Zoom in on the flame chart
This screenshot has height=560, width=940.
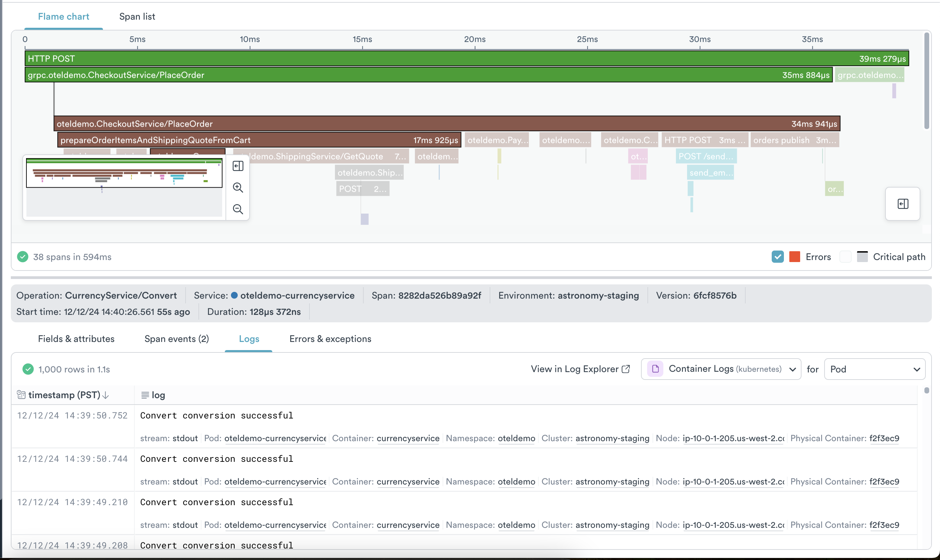click(238, 188)
